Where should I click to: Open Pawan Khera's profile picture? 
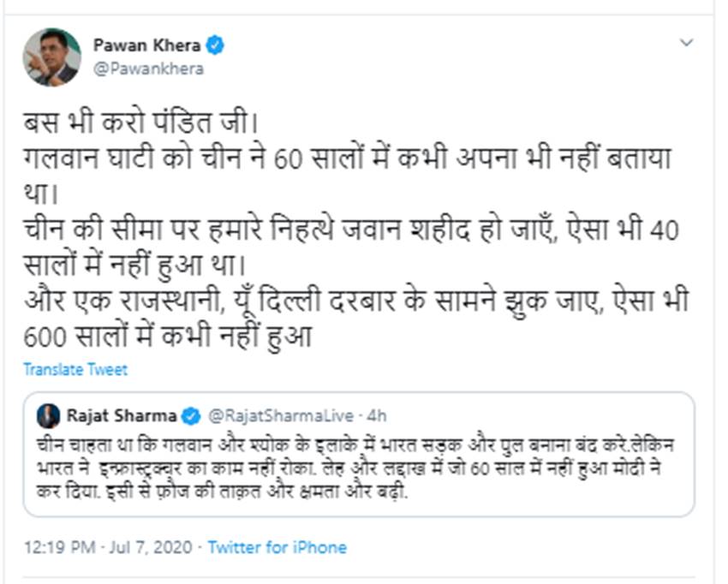tap(51, 57)
